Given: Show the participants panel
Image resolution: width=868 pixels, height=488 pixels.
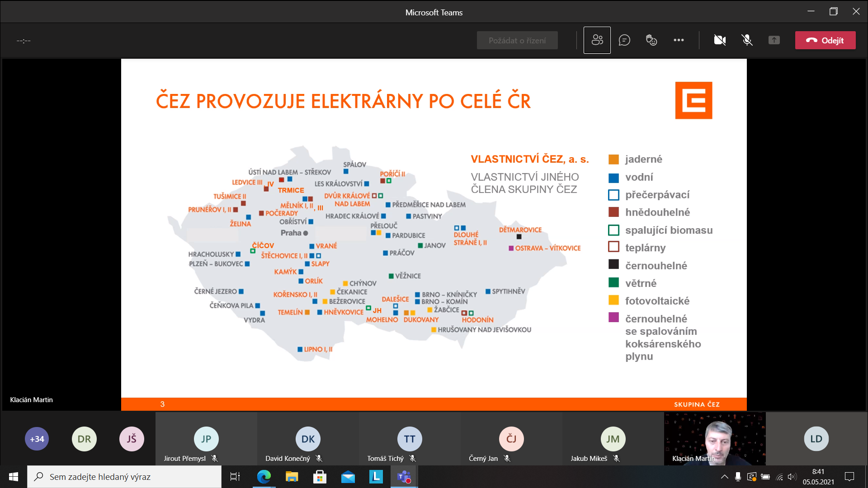Looking at the screenshot, I should tap(597, 40).
